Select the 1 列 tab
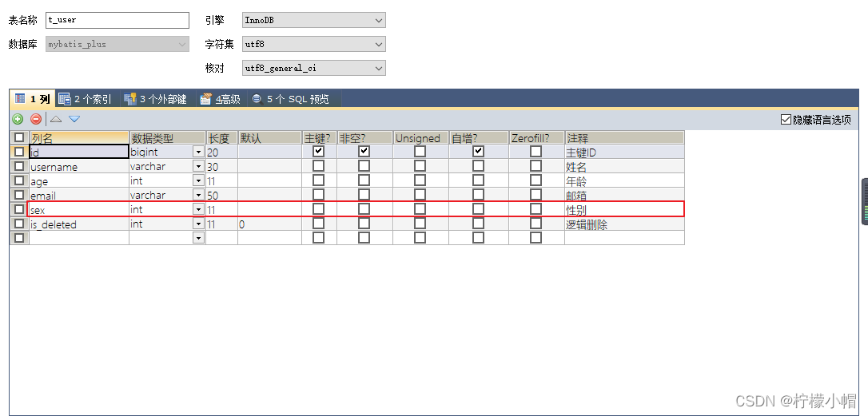 pyautogui.click(x=33, y=99)
